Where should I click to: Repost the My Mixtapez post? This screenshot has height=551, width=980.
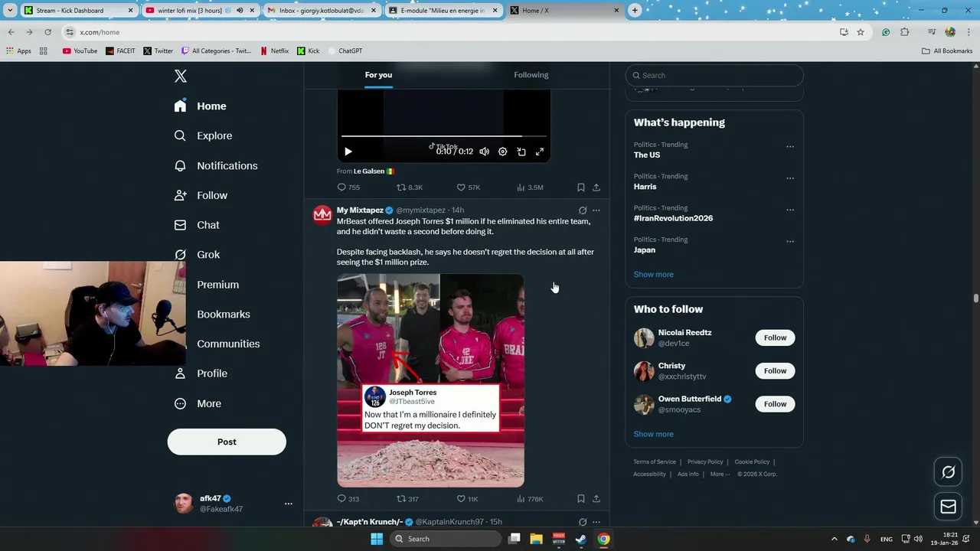[x=407, y=499]
